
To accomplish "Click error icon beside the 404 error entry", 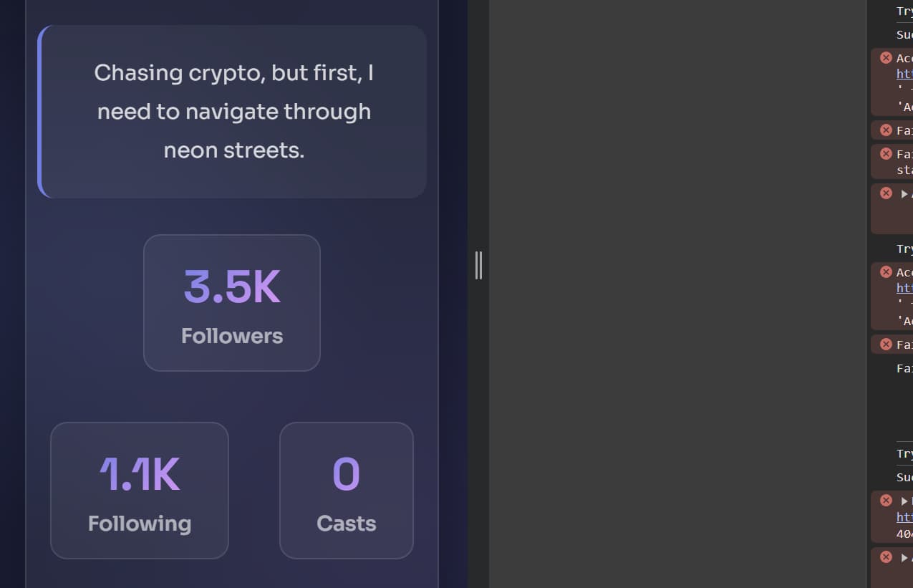I will coord(886,501).
